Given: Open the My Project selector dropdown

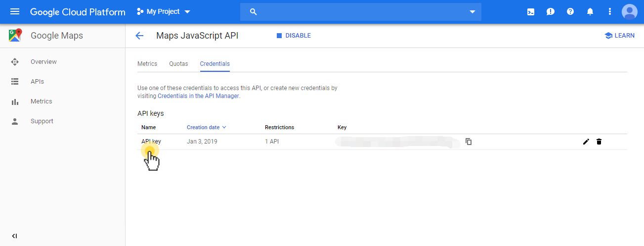Looking at the screenshot, I should pyautogui.click(x=163, y=11).
